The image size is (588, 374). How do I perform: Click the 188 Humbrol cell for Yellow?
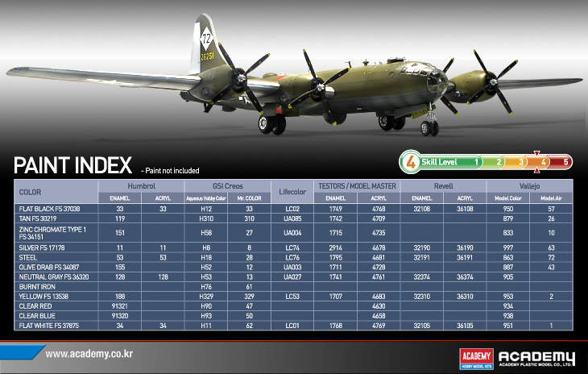[x=120, y=297]
